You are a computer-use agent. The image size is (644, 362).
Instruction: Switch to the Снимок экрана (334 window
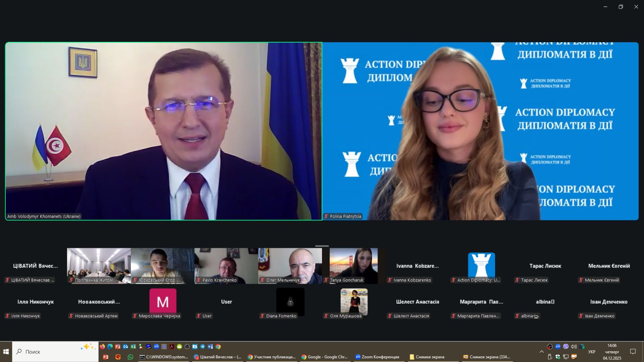[487, 357]
